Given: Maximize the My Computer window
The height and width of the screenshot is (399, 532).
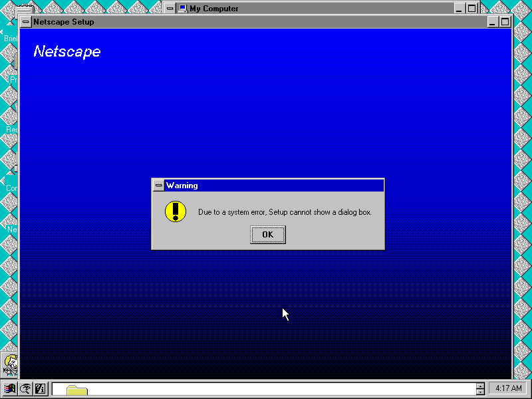Looking at the screenshot, I should pos(471,9).
